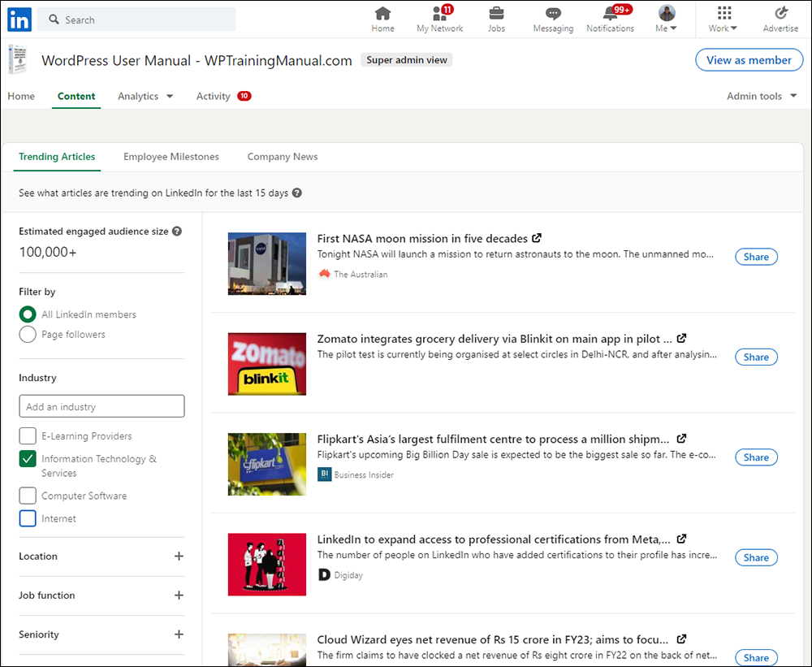Click the 100,000+ audience size value

[x=48, y=253]
